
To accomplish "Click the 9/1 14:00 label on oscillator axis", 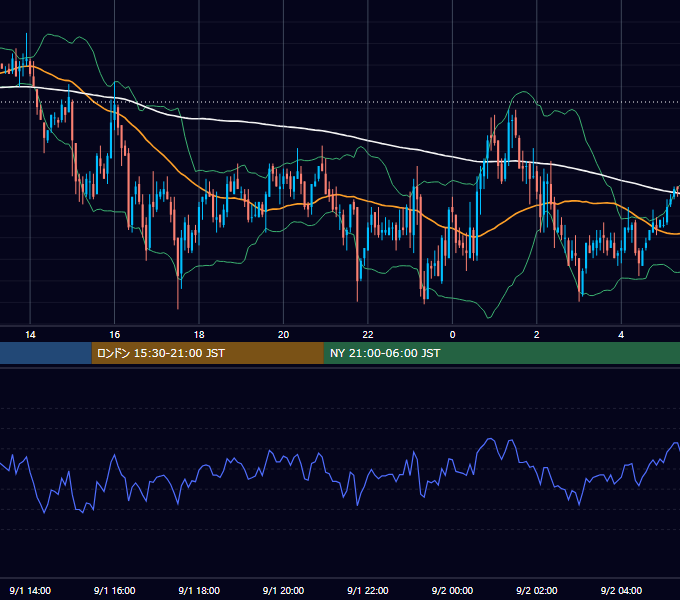I will pyautogui.click(x=30, y=590).
